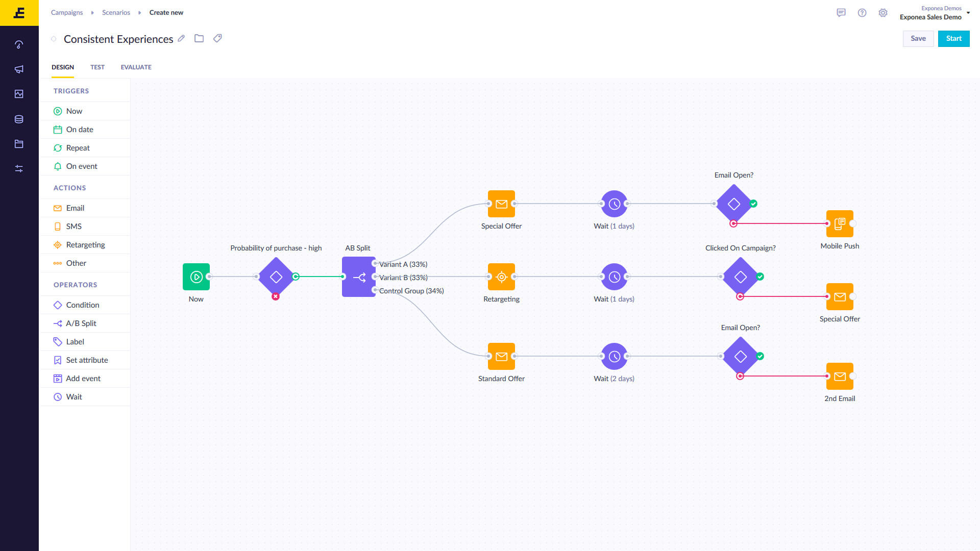This screenshot has height=551, width=980.
Task: Select the Standard Offer email node
Action: (x=501, y=356)
